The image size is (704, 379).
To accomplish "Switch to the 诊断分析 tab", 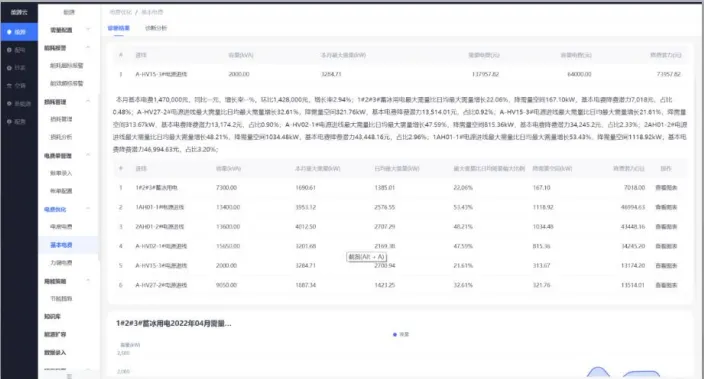I will tap(156, 28).
